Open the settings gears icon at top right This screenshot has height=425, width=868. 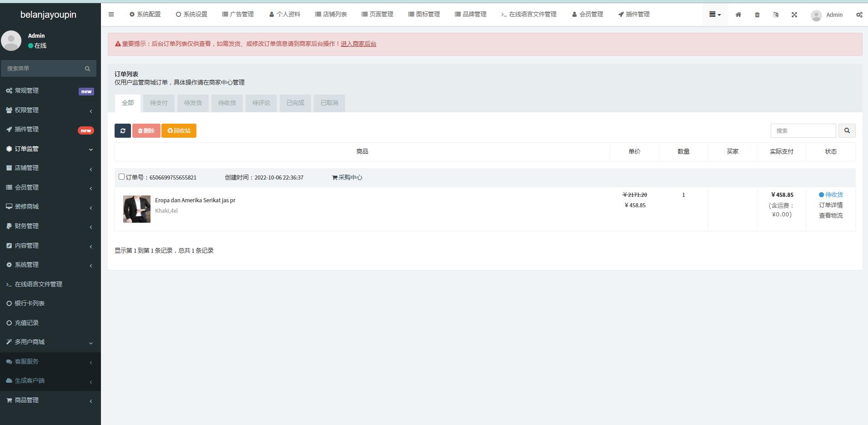tap(859, 15)
